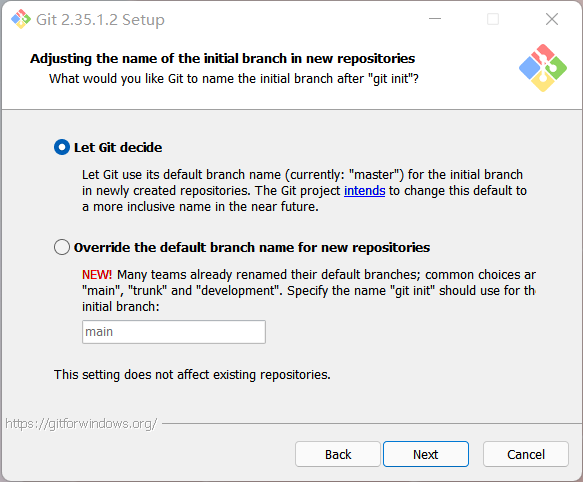The width and height of the screenshot is (583, 482).
Task: Click the greyed-out maximize window button
Action: 493,19
